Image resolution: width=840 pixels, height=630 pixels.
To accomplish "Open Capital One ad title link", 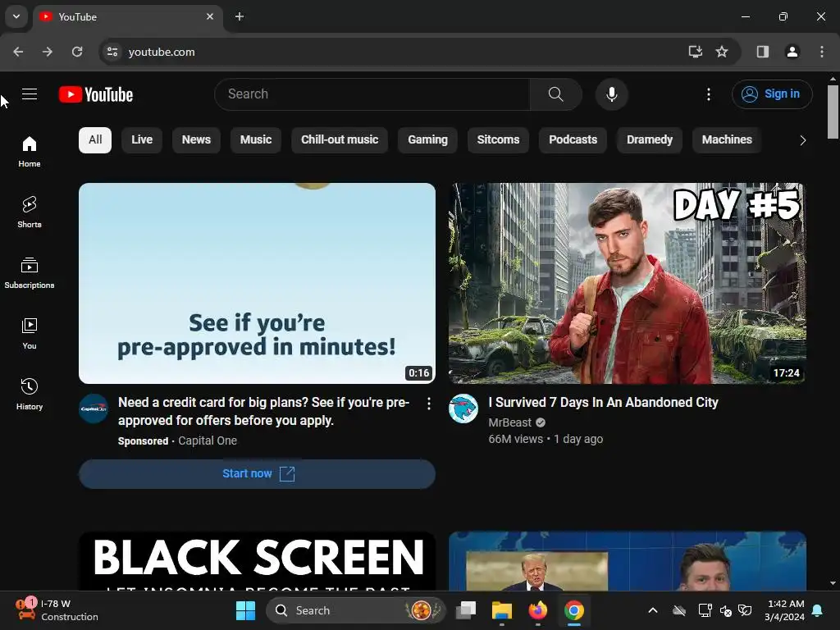I will click(263, 412).
